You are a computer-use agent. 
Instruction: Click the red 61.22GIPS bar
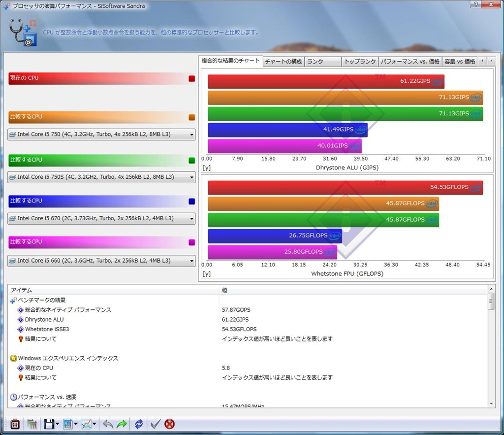click(x=326, y=81)
